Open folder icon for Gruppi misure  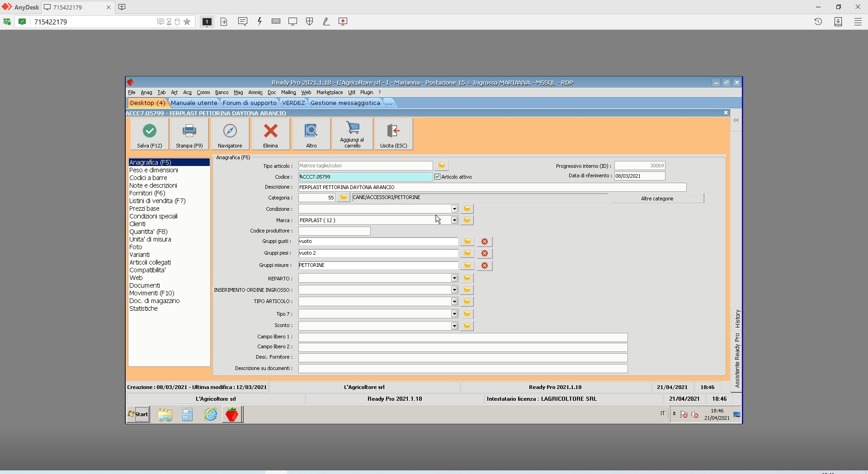point(467,265)
